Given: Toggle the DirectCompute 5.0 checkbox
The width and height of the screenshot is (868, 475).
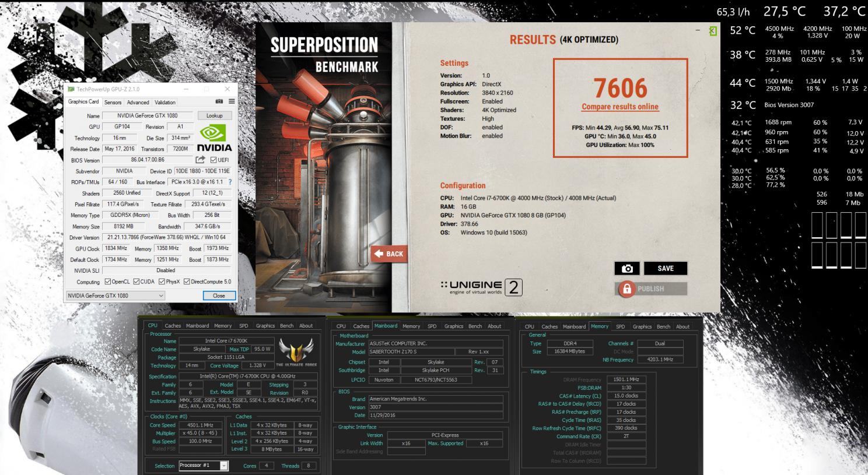Looking at the screenshot, I should tap(187, 282).
